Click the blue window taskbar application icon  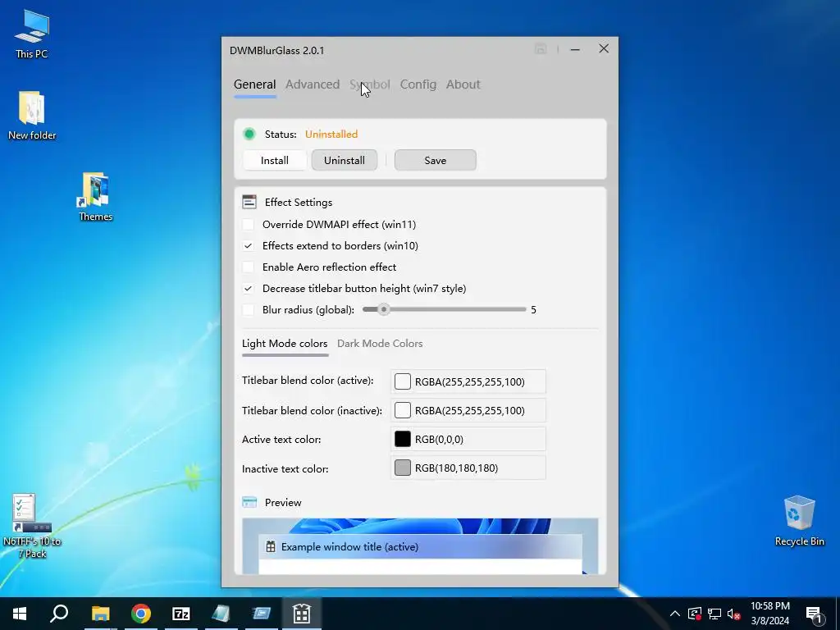tap(262, 614)
